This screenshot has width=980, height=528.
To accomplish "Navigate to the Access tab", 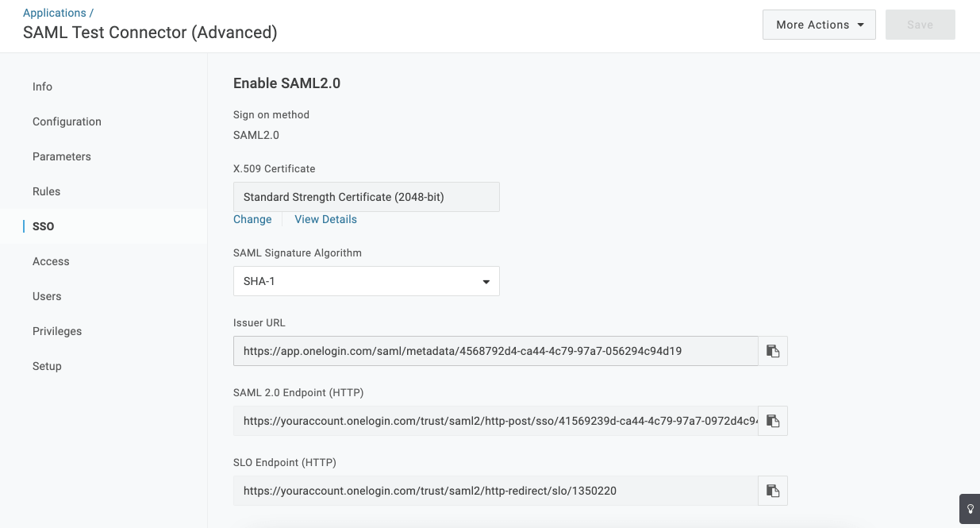I will [52, 261].
